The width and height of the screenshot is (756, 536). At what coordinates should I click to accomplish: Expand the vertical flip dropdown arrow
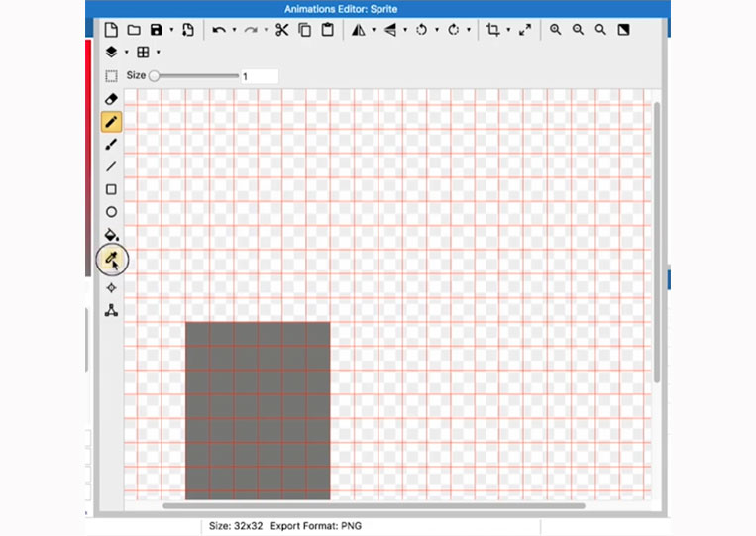point(405,30)
